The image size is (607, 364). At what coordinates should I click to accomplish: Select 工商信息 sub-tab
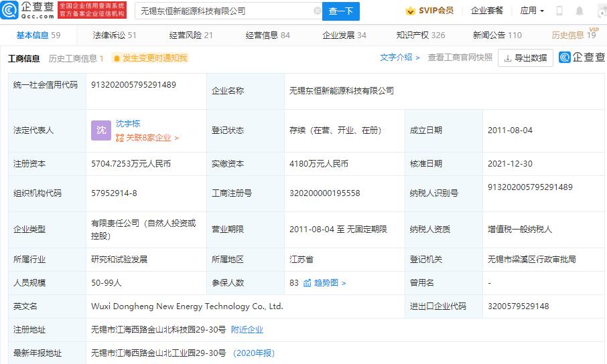tap(23, 58)
